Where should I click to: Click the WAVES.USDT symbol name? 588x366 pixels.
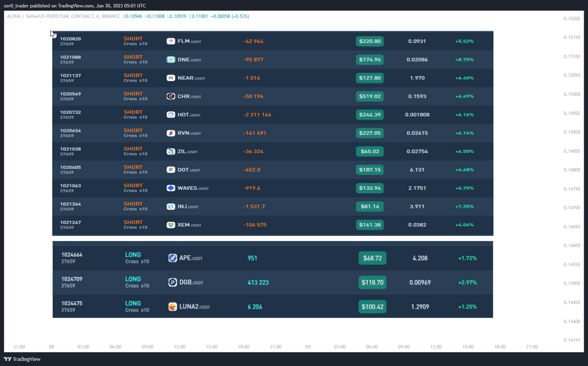(193, 188)
